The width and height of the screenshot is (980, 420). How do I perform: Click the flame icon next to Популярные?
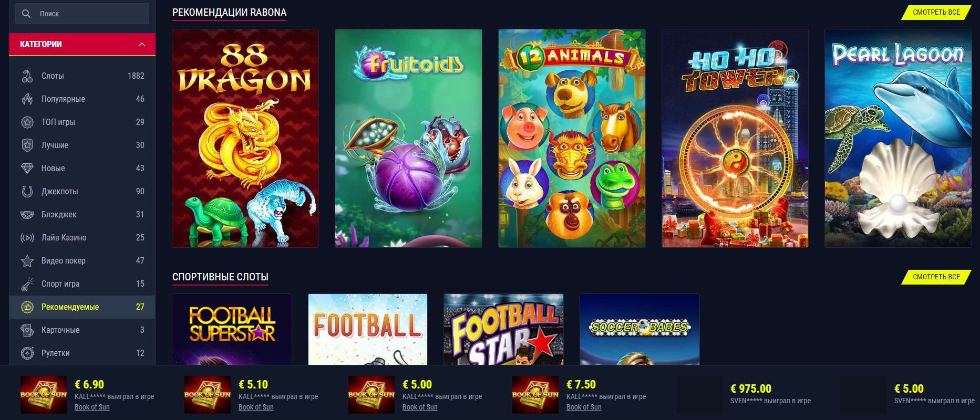(27, 99)
